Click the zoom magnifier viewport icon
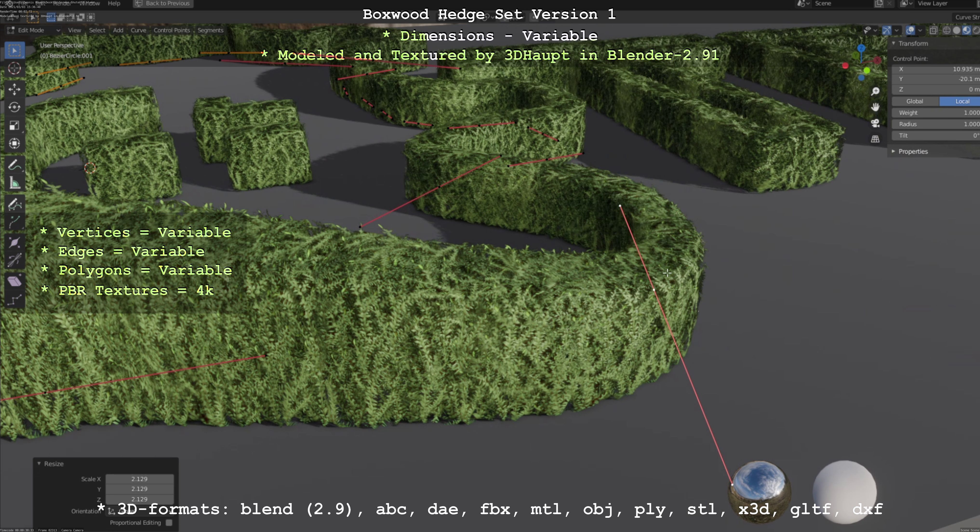This screenshot has width=980, height=532. point(875,91)
